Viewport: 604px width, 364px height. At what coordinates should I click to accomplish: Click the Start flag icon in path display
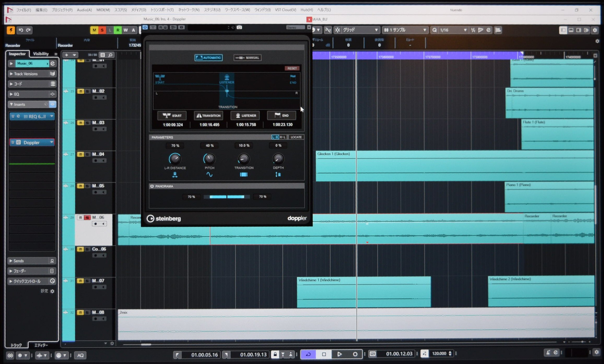pyautogui.click(x=160, y=77)
